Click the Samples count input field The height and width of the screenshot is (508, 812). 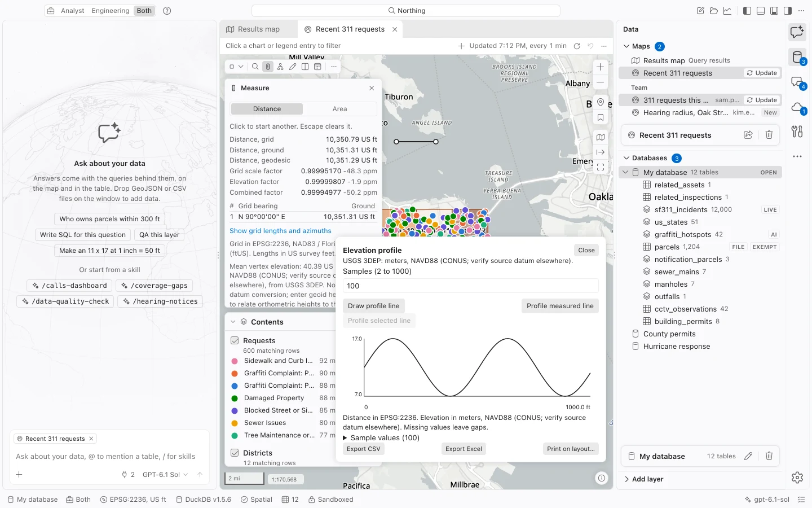[x=470, y=286]
